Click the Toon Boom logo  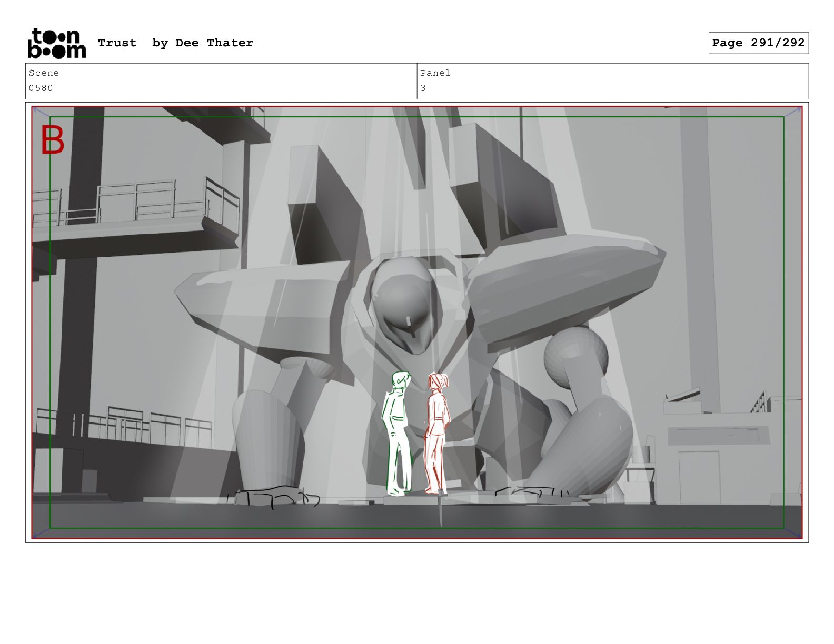click(x=56, y=43)
